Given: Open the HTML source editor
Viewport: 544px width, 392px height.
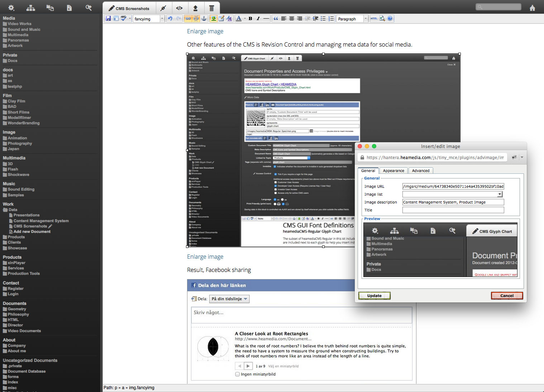Looking at the screenshot, I should (x=374, y=19).
